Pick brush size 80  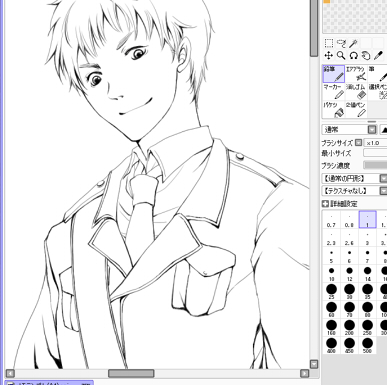(x=367, y=310)
